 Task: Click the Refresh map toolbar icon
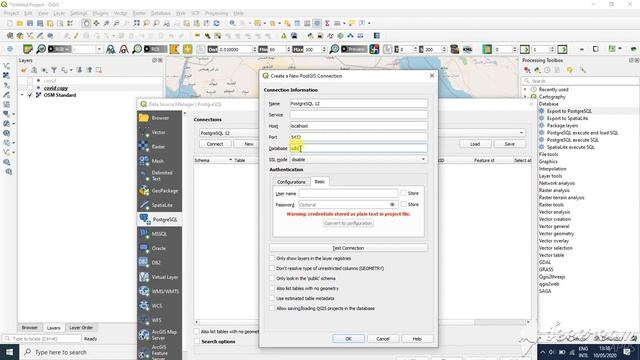tap(216, 23)
